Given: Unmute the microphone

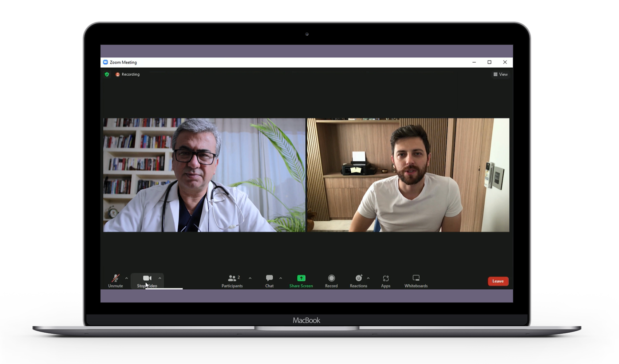Looking at the screenshot, I should point(115,281).
